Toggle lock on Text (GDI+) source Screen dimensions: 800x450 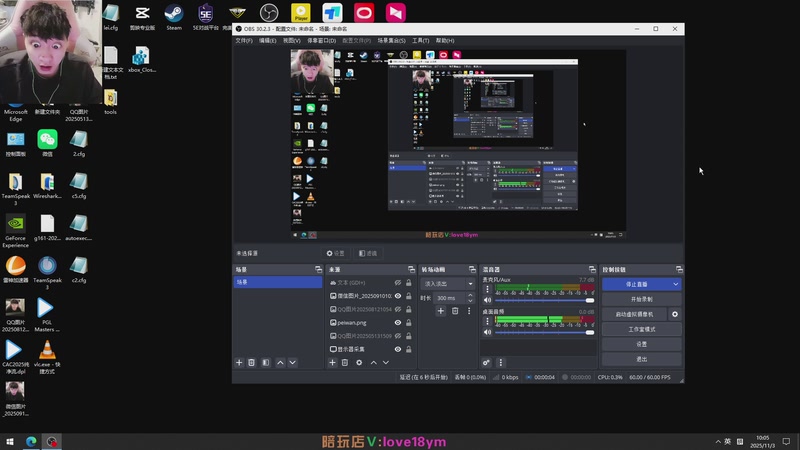(x=409, y=283)
